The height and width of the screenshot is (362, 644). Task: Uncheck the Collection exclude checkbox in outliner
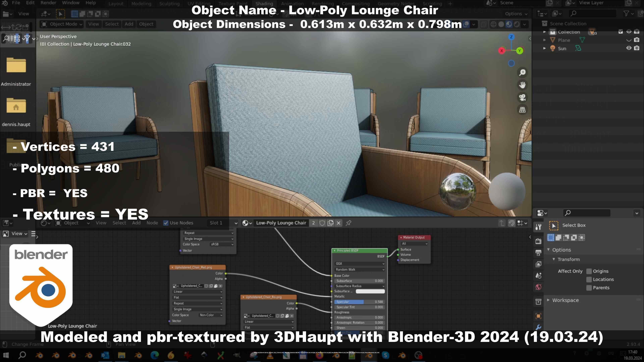621,32
